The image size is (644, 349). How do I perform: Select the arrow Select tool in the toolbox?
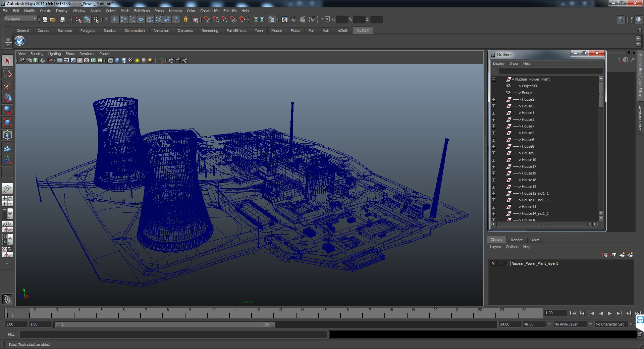tap(7, 61)
